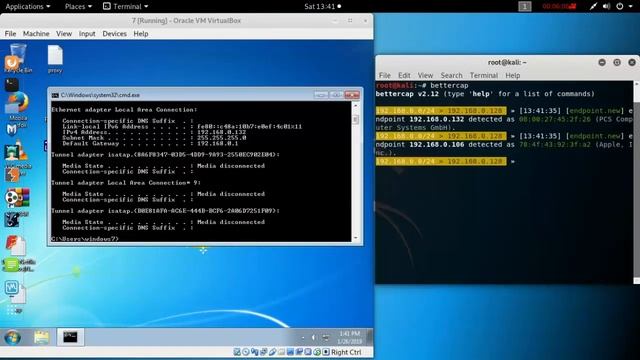Click 192.168.0.106 endpoint text in terminal
Screen dimensions: 640x360
[x=437, y=144]
